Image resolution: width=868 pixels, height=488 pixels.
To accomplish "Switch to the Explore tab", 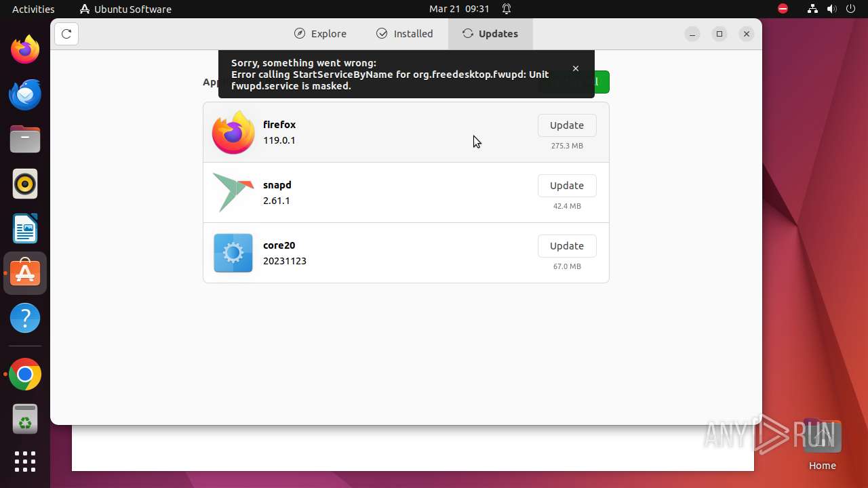I will click(x=321, y=34).
